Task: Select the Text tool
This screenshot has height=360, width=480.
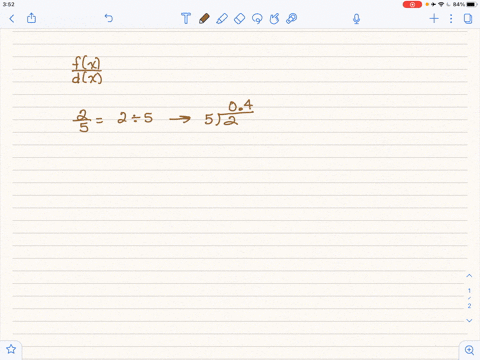Action: [186, 18]
